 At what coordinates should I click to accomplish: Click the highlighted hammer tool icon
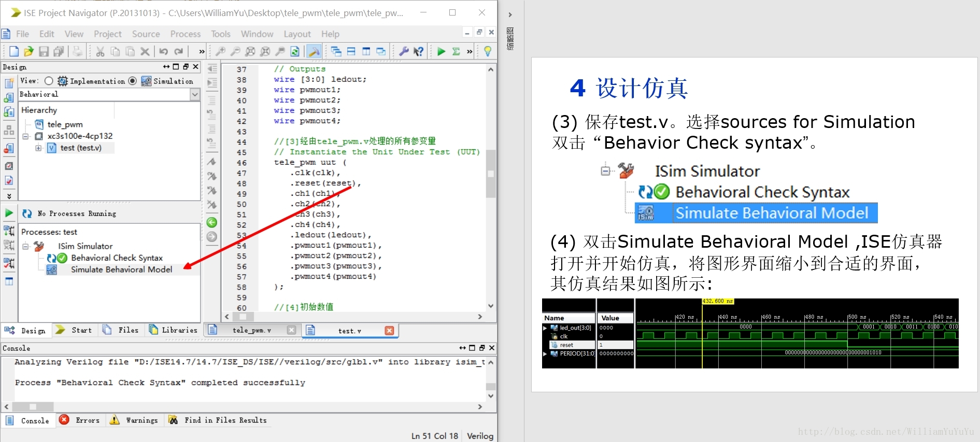pyautogui.click(x=314, y=51)
